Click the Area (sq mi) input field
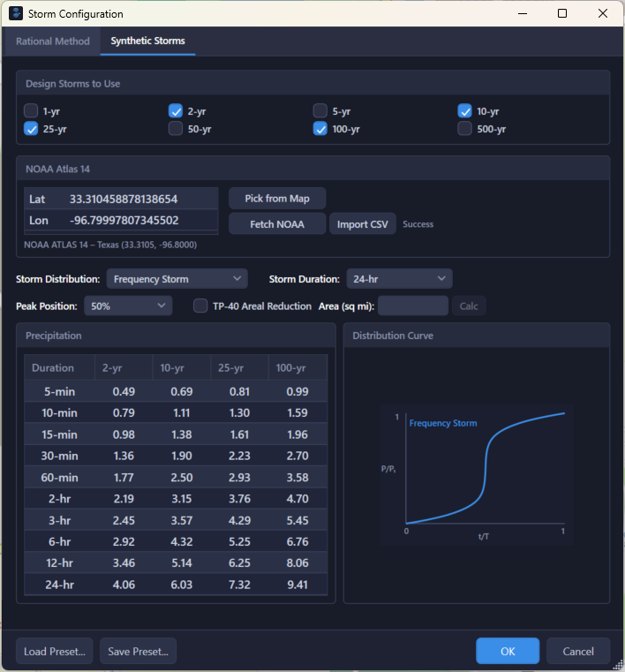The image size is (625, 672). tap(413, 306)
